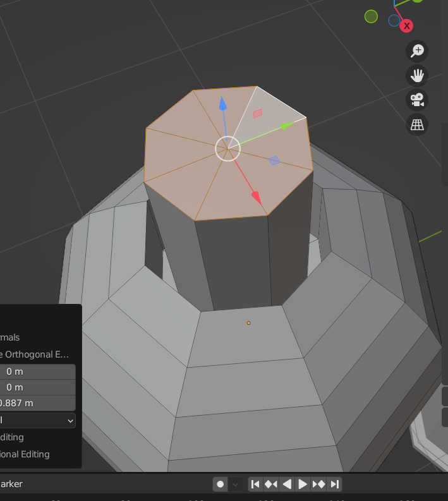448x501 pixels.
Task: Click the 0.887 m move Z value field
Action: tap(37, 403)
